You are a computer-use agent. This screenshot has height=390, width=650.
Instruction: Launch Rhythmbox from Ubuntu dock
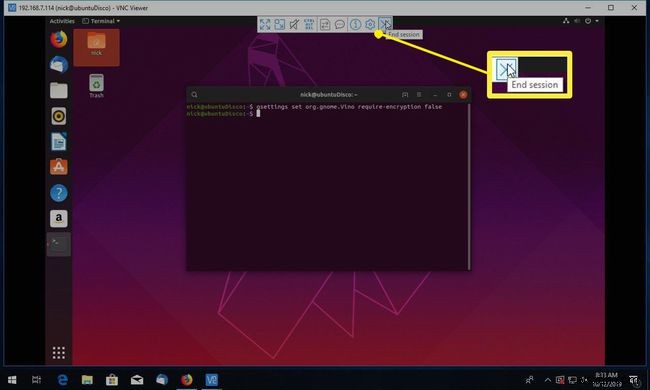tap(59, 116)
